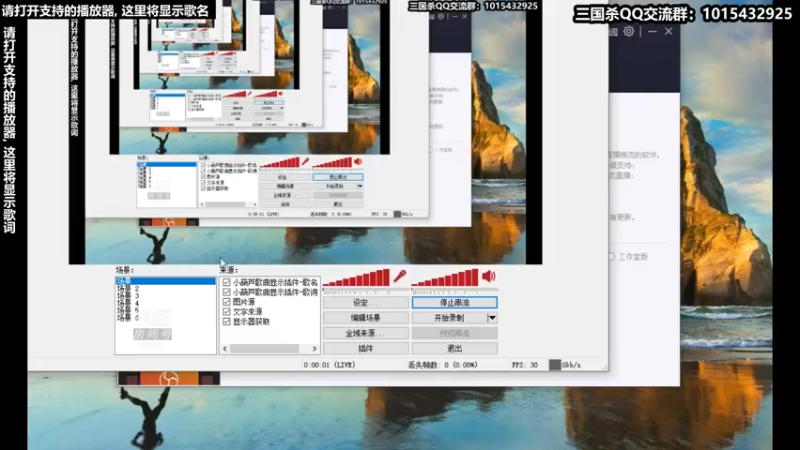This screenshot has width=800, height=450.
Task: Mute desktop audio via the red speaker icon
Action: point(488,277)
